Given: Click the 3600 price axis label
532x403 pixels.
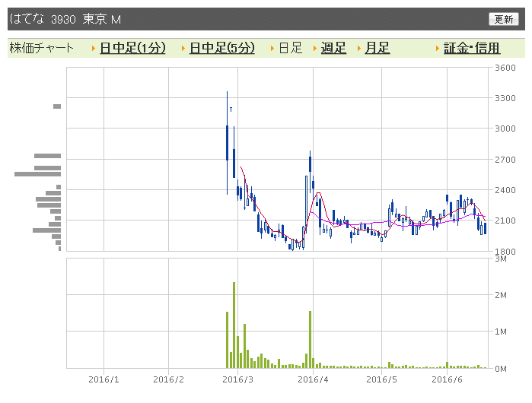Looking at the screenshot, I should tap(505, 68).
